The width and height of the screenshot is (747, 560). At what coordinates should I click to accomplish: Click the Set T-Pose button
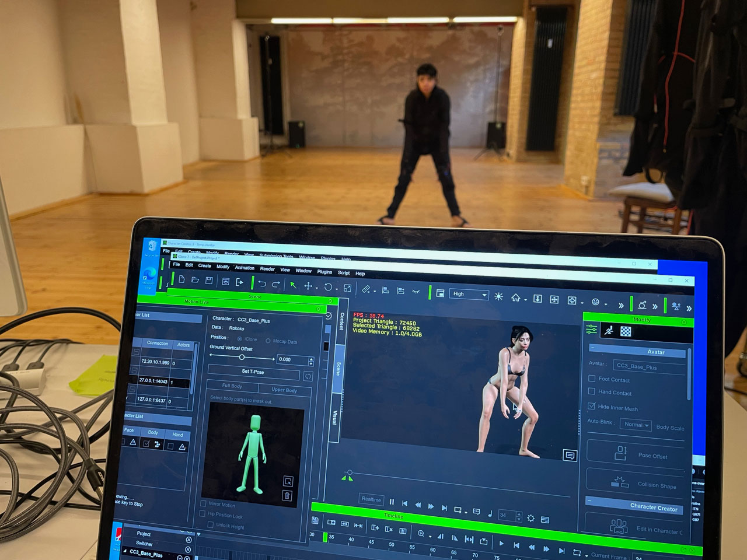click(x=253, y=372)
